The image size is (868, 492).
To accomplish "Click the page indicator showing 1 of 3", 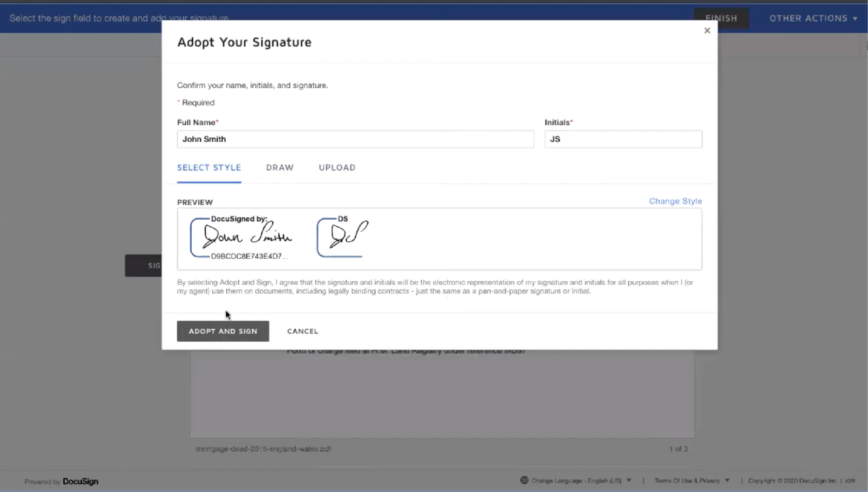I will coord(679,448).
